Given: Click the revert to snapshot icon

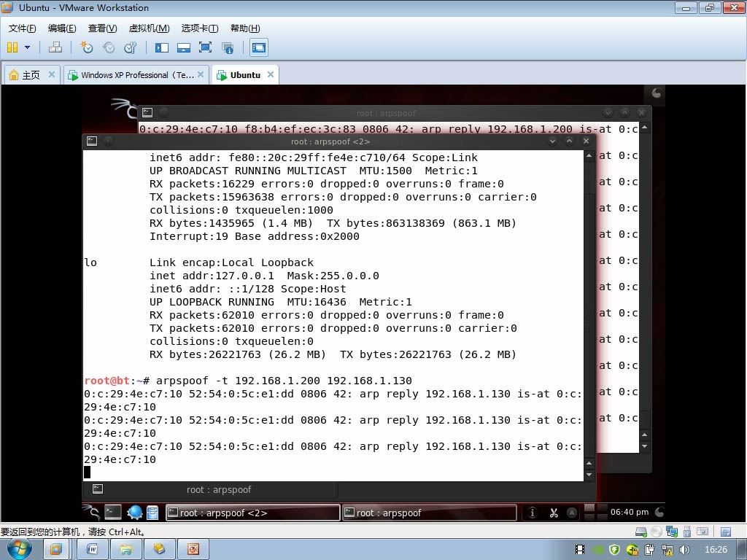Looking at the screenshot, I should click(x=109, y=47).
